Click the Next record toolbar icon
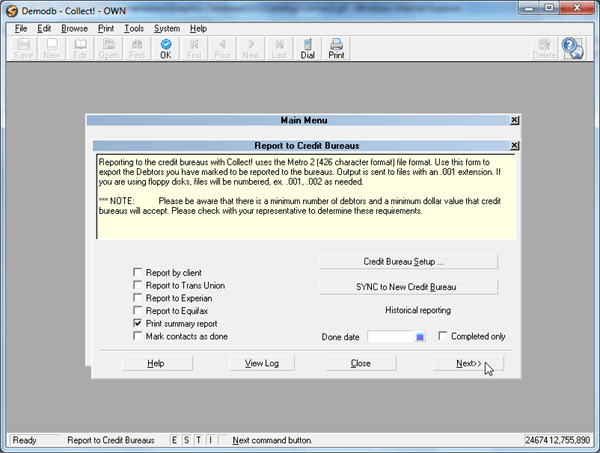 coord(251,49)
